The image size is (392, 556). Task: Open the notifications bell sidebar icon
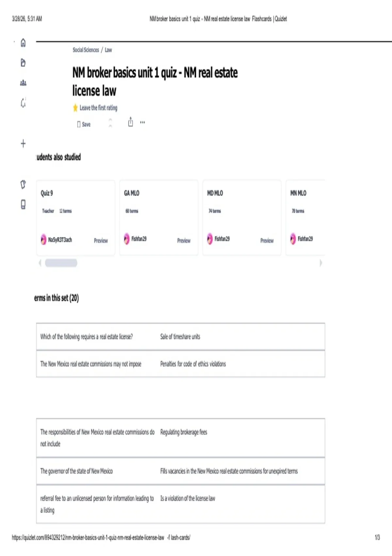click(x=23, y=103)
